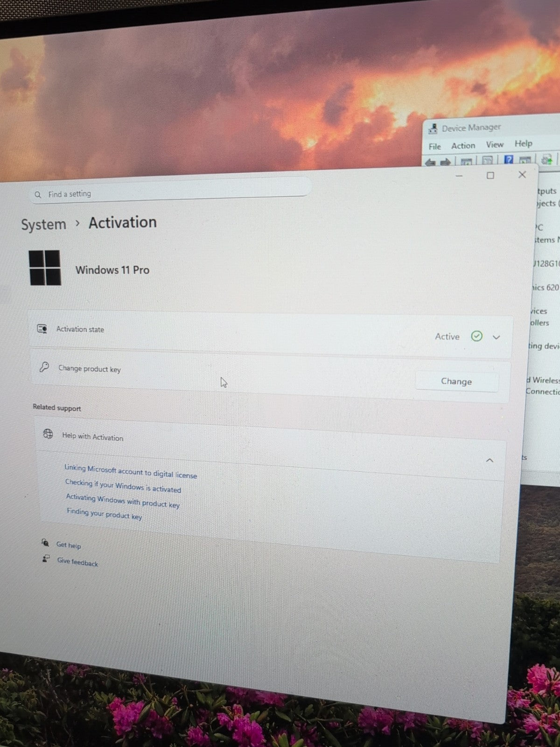560x747 pixels.
Task: Click the green Active checkmark icon
Action: [x=476, y=336]
